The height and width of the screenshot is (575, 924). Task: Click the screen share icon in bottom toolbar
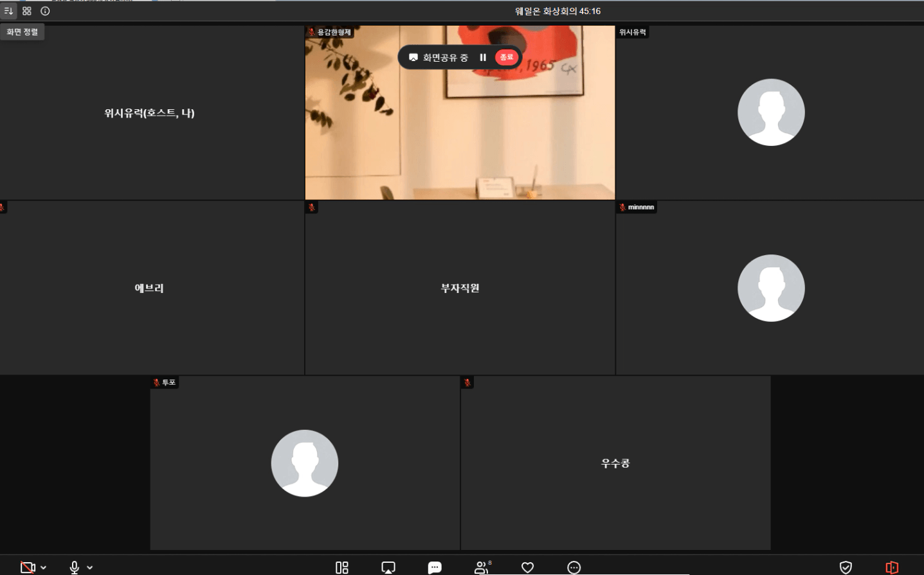tap(388, 567)
